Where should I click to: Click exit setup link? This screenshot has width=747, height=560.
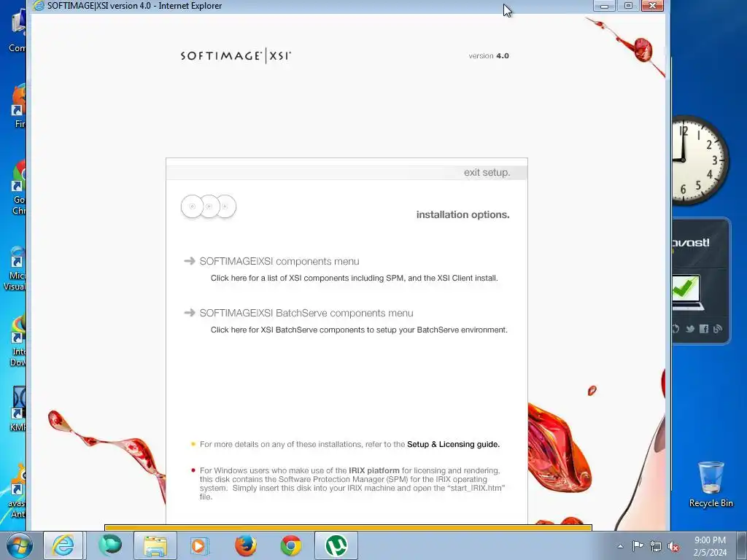pos(487,172)
